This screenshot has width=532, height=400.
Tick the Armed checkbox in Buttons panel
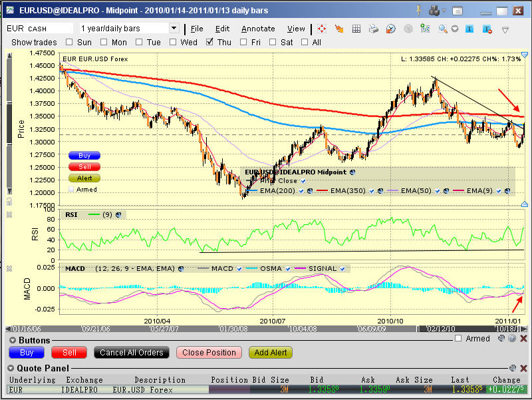pos(457,338)
